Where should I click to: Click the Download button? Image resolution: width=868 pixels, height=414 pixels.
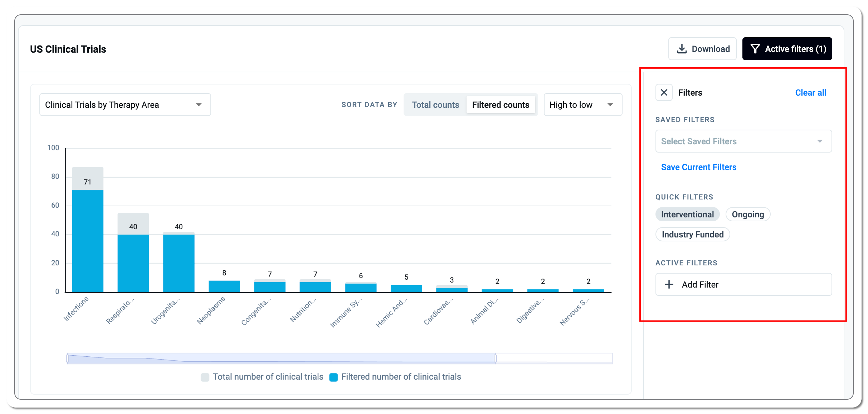coord(702,49)
